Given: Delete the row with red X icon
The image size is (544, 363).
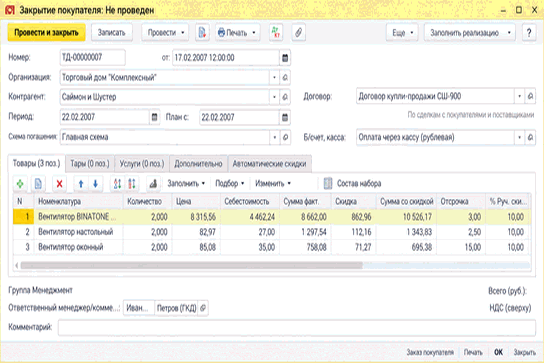Looking at the screenshot, I should [59, 184].
